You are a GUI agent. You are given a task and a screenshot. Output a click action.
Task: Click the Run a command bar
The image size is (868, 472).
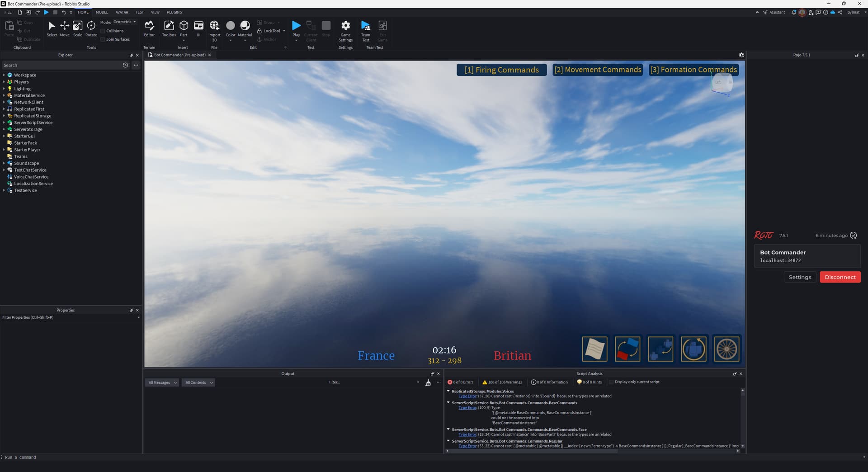click(432, 457)
